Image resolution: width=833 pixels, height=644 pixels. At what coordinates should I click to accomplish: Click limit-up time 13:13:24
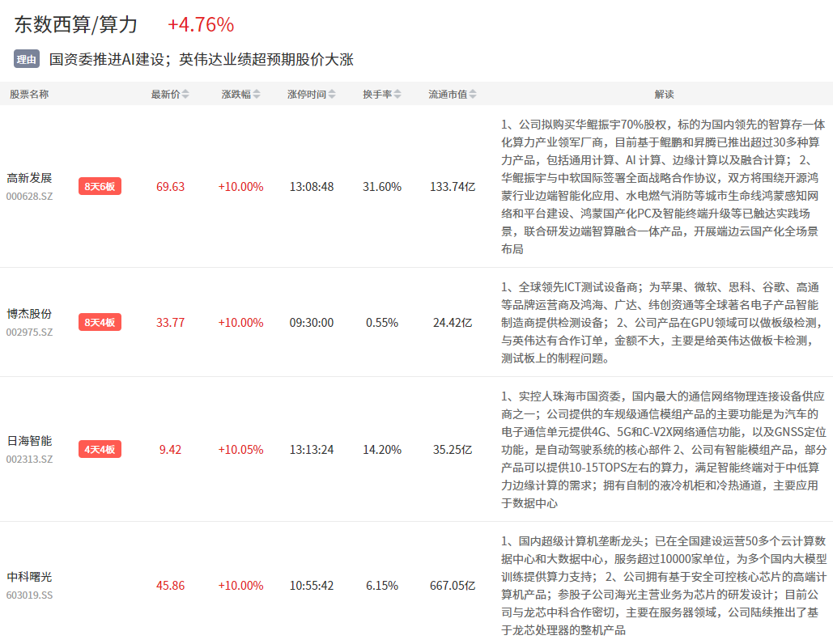click(312, 450)
